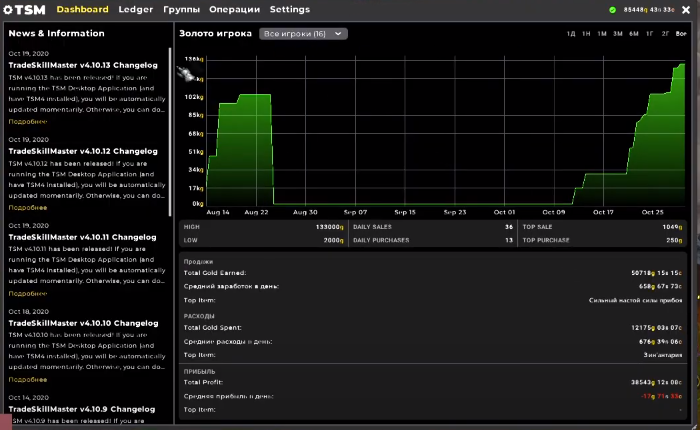Open the Ledger tab
Image resolution: width=700 pixels, height=430 pixels.
(x=136, y=9)
